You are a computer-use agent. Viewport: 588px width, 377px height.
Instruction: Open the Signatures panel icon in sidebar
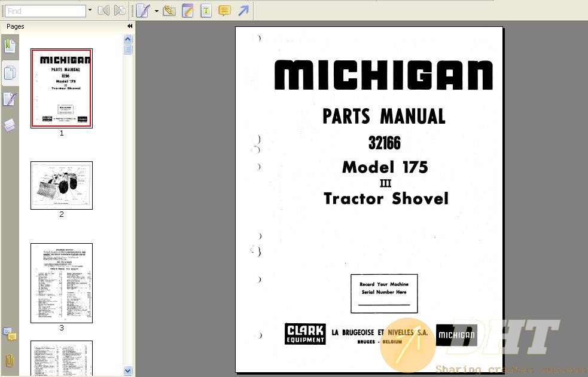point(10,100)
